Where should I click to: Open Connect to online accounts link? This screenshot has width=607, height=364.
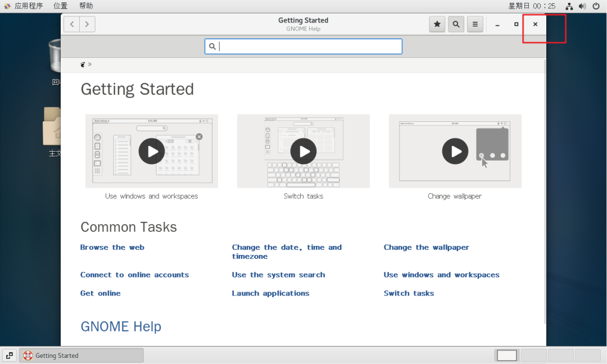pos(134,275)
